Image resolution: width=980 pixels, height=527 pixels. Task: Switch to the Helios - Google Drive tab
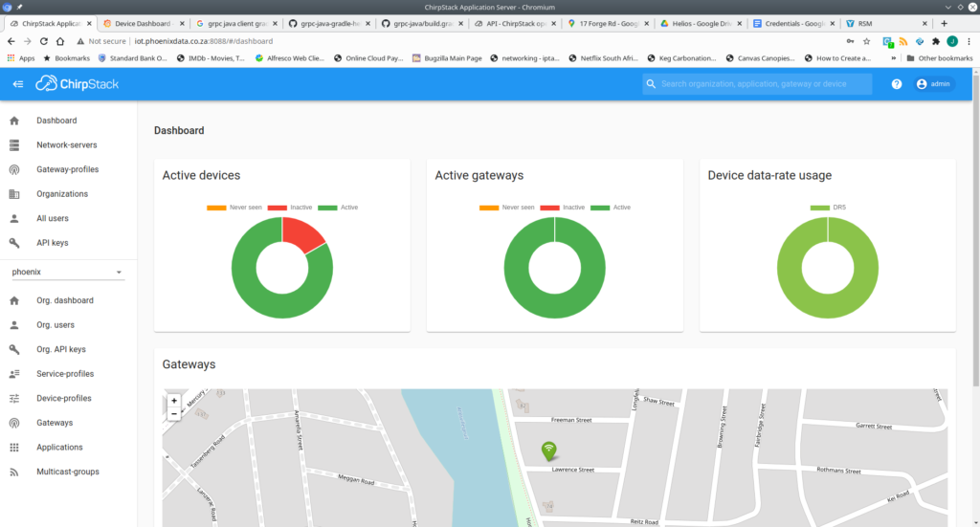point(701,24)
